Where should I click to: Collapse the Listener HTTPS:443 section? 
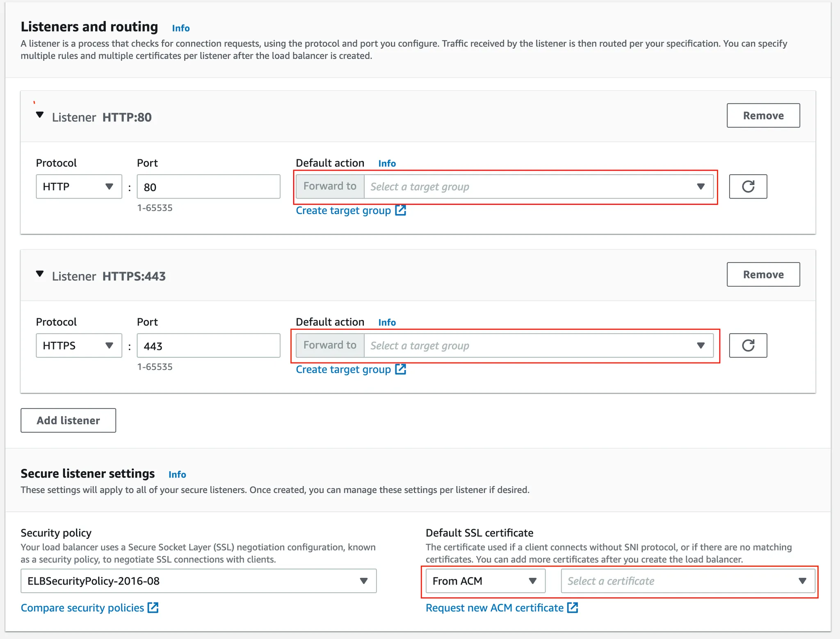tap(40, 274)
